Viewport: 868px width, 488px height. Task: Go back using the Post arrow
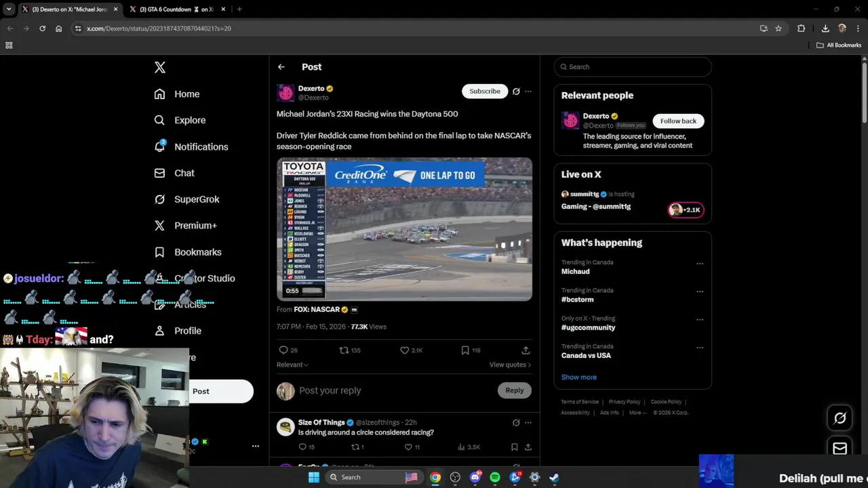pyautogui.click(x=281, y=67)
